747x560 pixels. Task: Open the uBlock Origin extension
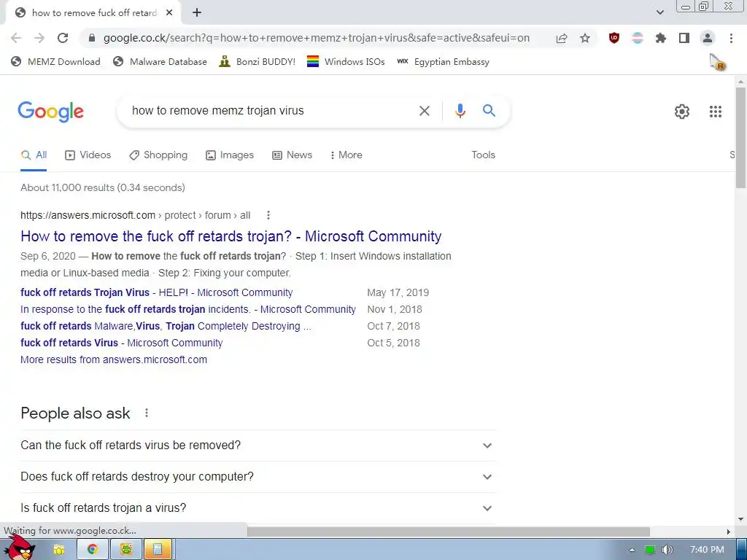[x=614, y=38]
